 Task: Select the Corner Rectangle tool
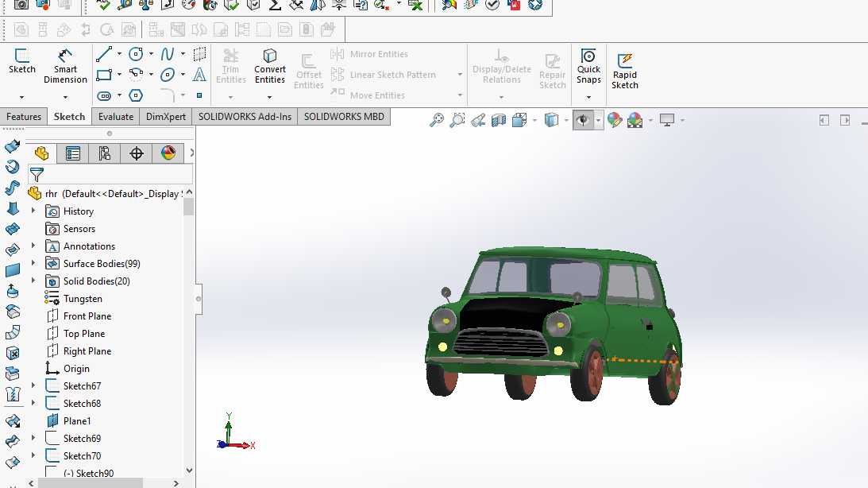coord(103,75)
